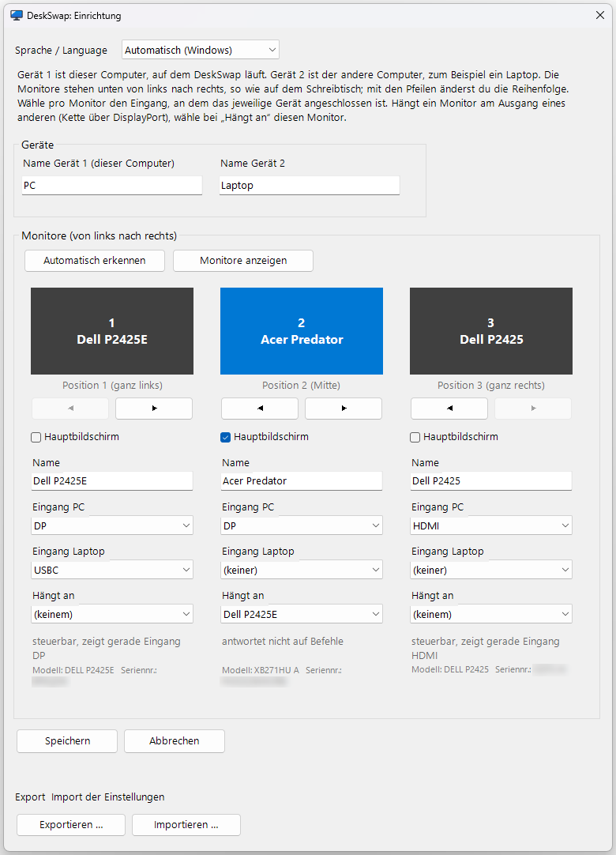The image size is (616, 855).
Task: Open Eingang PC dropdown for Dell P2425E
Action: coord(112,525)
